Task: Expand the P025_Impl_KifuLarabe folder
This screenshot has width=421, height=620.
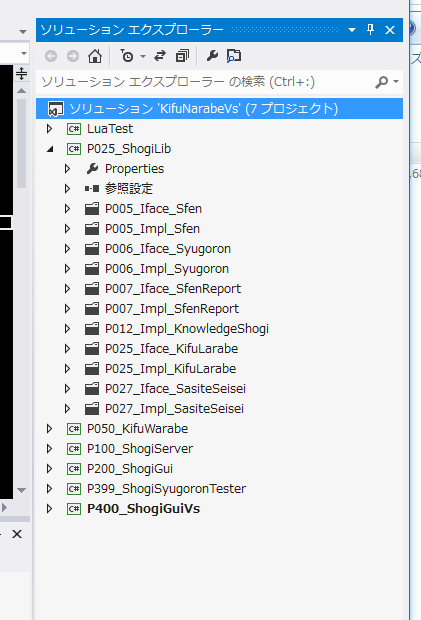Action: 68,369
